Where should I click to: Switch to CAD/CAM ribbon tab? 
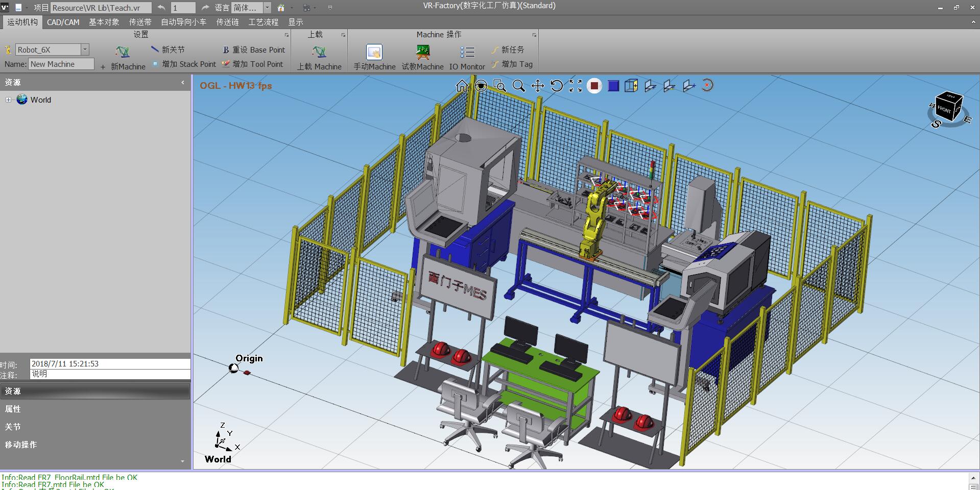[x=63, y=22]
